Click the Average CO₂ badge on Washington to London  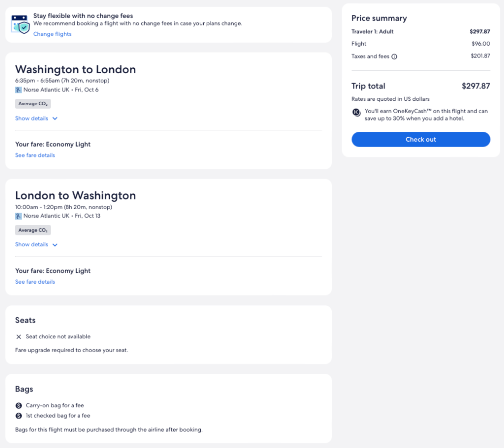click(x=33, y=104)
